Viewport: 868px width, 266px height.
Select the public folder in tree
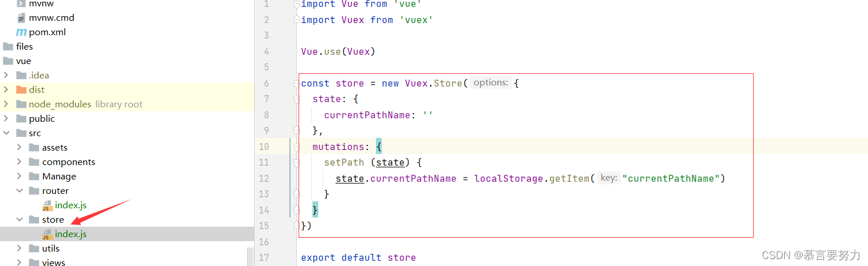point(42,119)
